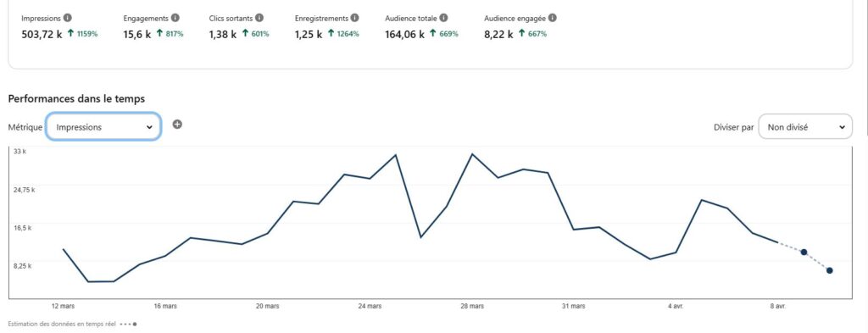868x333 pixels.
Task: Click the Performances dans le temps heading
Action: click(x=76, y=98)
